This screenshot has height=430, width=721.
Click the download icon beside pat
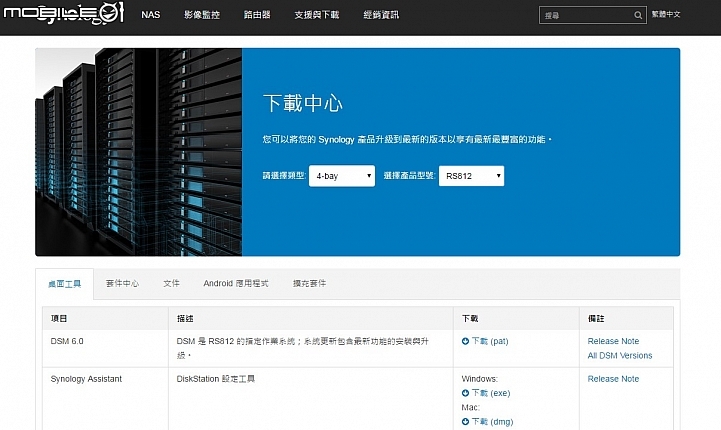465,341
